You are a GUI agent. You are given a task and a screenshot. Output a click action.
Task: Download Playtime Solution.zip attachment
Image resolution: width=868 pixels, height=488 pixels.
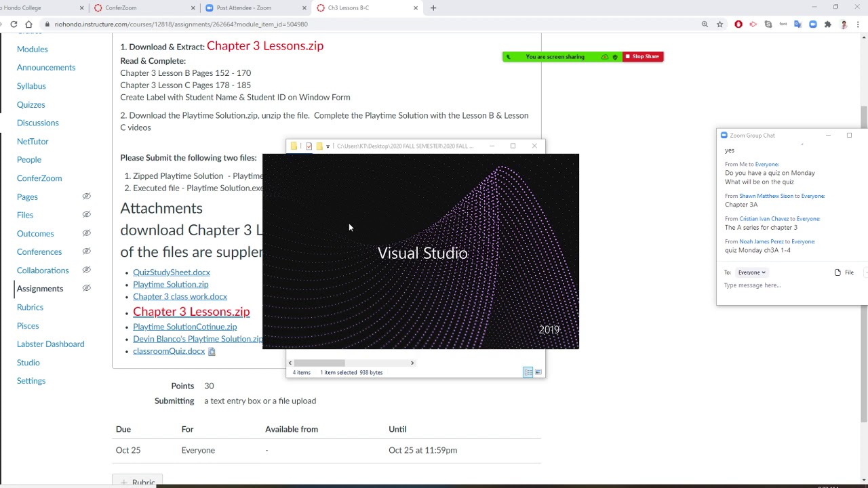pos(170,285)
